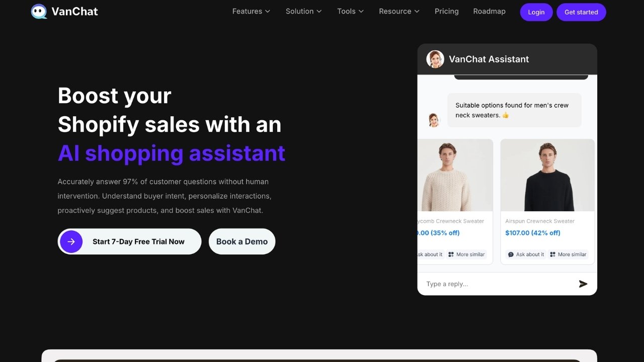644x362 pixels.
Task: Open the cream Crewneck Sweater product image
Action: 455,175
